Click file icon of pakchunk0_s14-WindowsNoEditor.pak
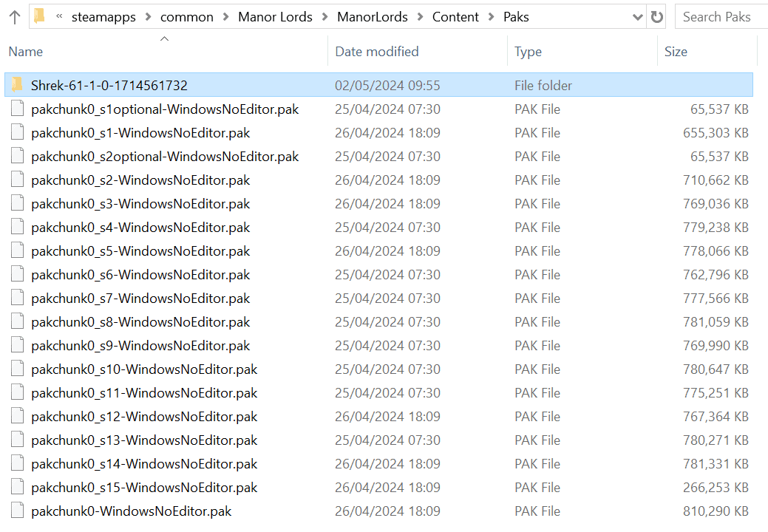 (x=18, y=463)
